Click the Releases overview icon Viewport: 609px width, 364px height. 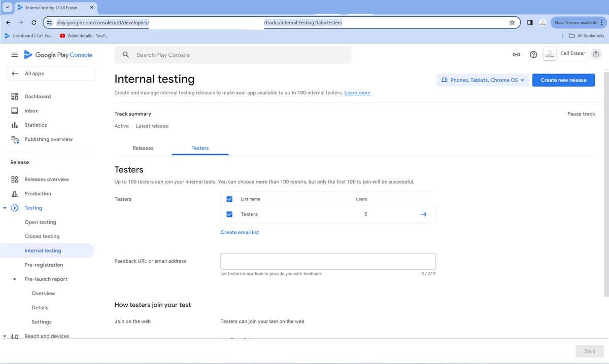tap(15, 179)
